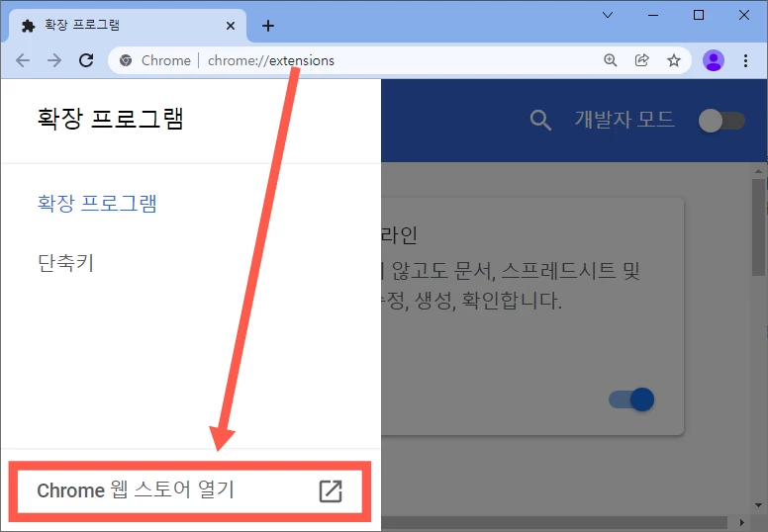The image size is (768, 532).
Task: Click the browser forward arrow
Action: [x=54, y=60]
